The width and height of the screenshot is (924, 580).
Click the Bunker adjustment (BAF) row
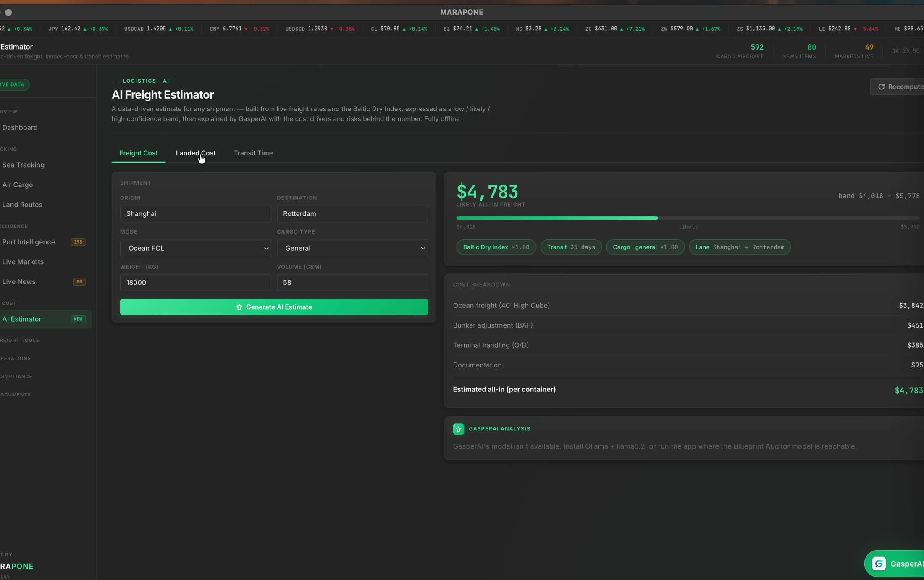tap(688, 325)
